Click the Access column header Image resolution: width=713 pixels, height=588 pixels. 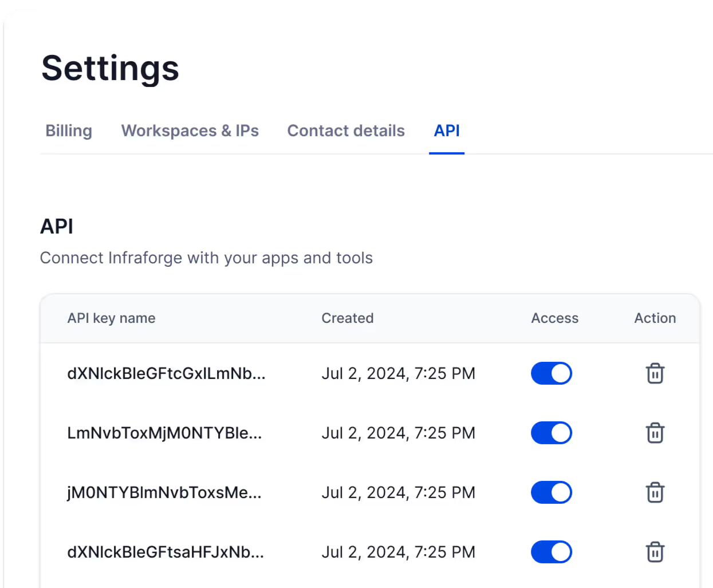point(555,318)
